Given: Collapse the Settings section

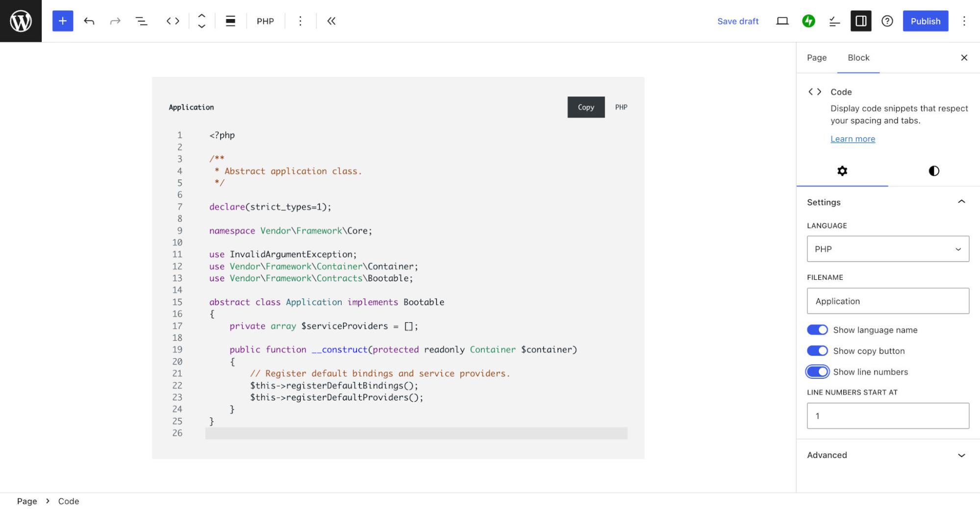Looking at the screenshot, I should click(x=962, y=202).
